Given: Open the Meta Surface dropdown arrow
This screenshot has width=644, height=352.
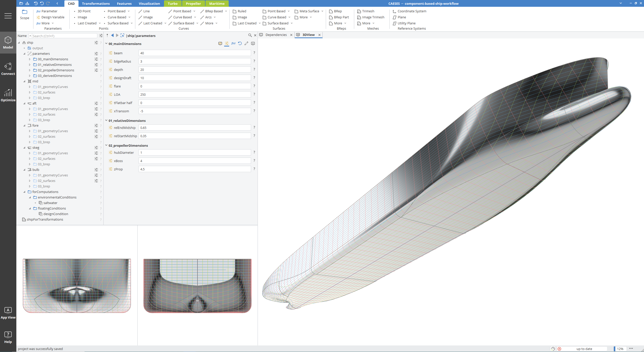Looking at the screenshot, I should 323,11.
